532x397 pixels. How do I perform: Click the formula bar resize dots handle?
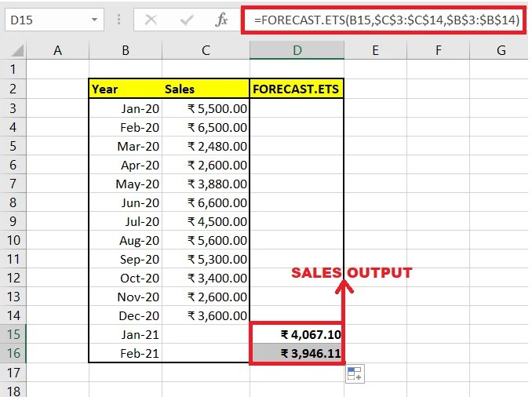click(118, 20)
